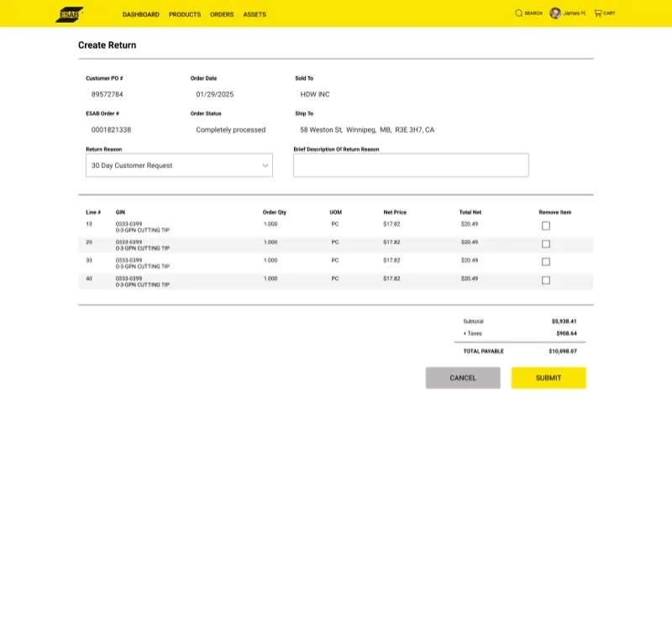Open the Products menu
This screenshot has width=672, height=630.
click(x=185, y=14)
